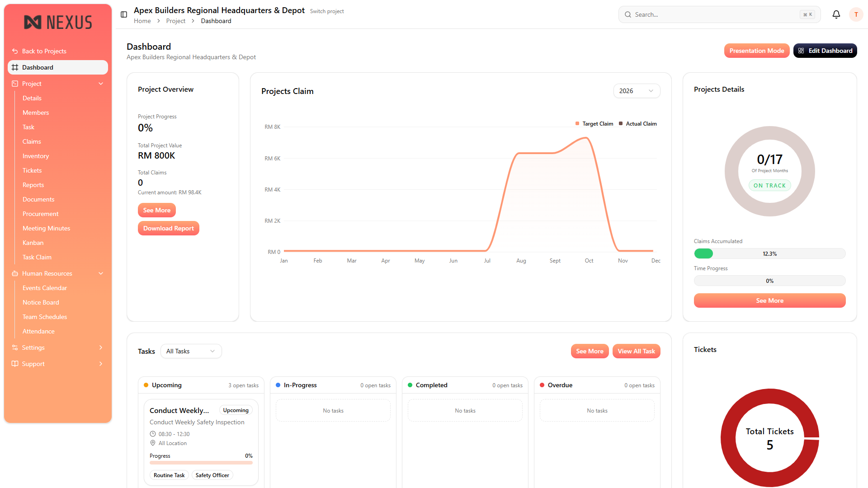Open the All Tasks filter dropdown
This screenshot has height=488, width=868.
click(x=191, y=351)
